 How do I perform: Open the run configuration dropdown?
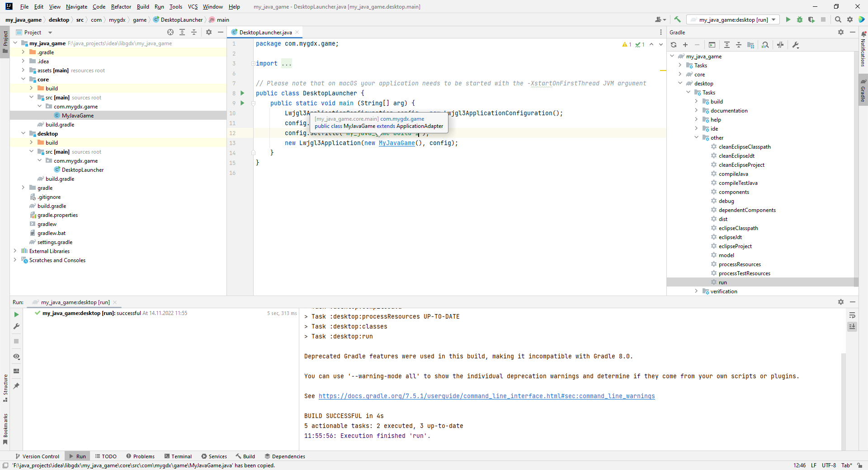pyautogui.click(x=733, y=19)
